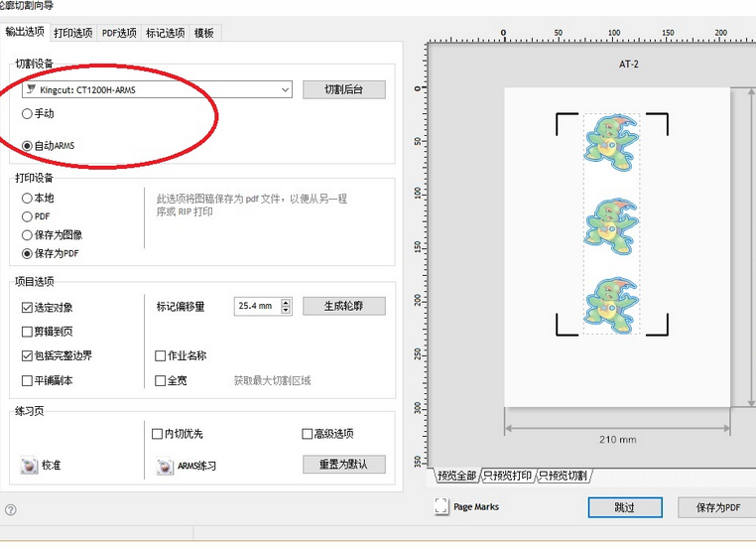Check the 高级选项 checkbox
Viewport: 756px width, 554px height.
307,434
